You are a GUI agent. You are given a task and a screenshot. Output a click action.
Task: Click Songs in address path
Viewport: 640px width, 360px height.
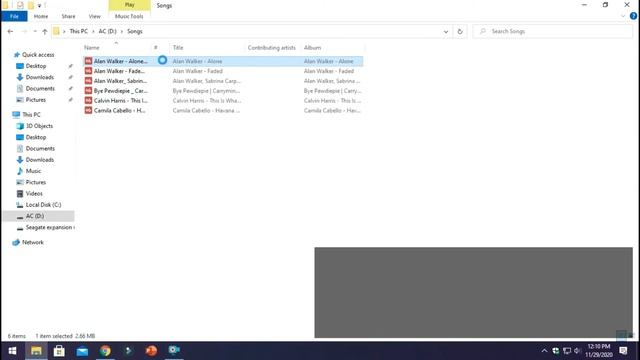coord(135,31)
